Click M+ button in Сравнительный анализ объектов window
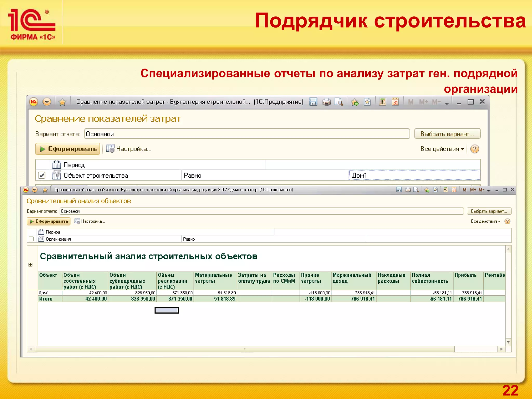Image resolution: width=532 pixels, height=399 pixels. coord(473,190)
